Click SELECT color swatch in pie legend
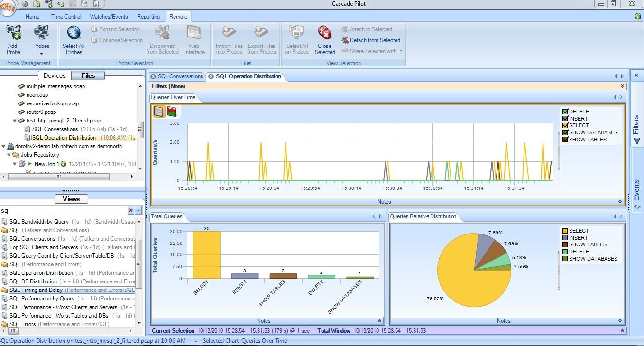Image resolution: width=644 pixels, height=346 pixels. point(565,231)
